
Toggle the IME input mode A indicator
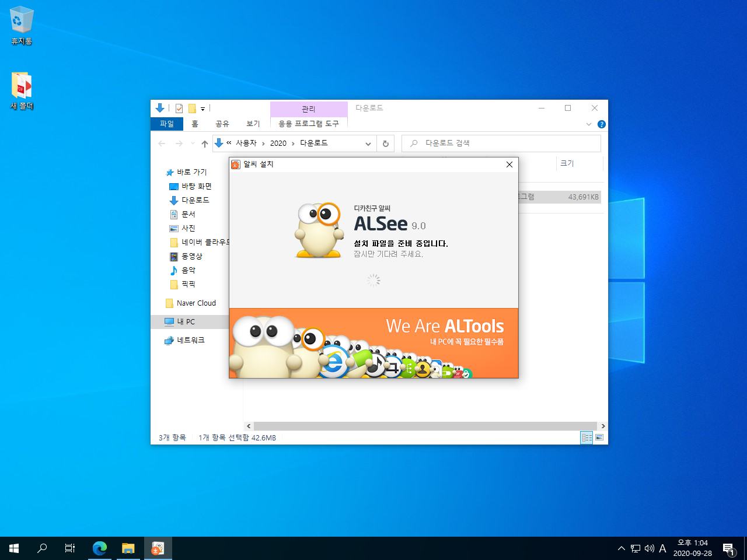tap(662, 548)
